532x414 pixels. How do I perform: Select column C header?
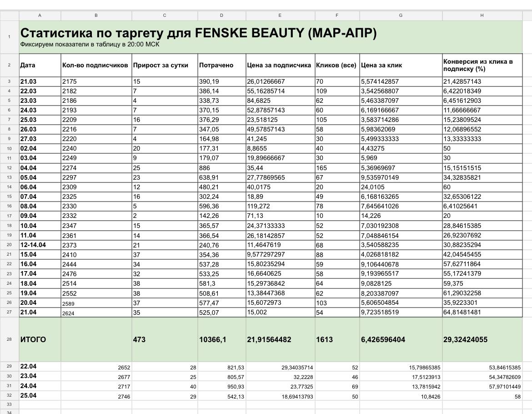coord(165,15)
